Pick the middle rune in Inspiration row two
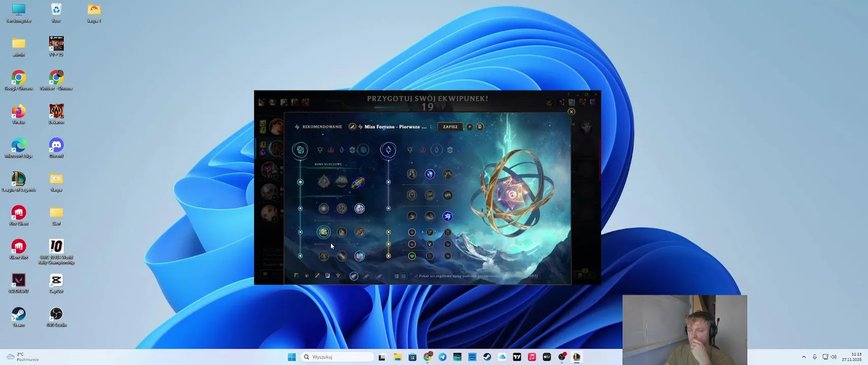 (x=342, y=232)
